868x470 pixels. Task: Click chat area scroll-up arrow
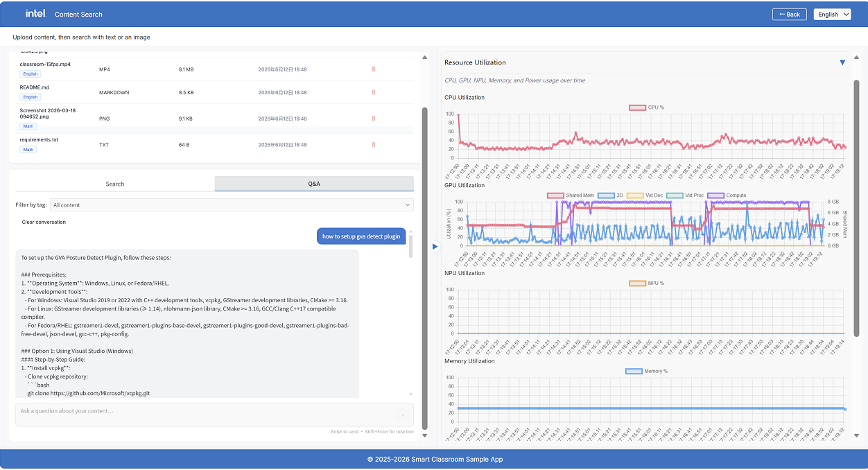click(410, 232)
